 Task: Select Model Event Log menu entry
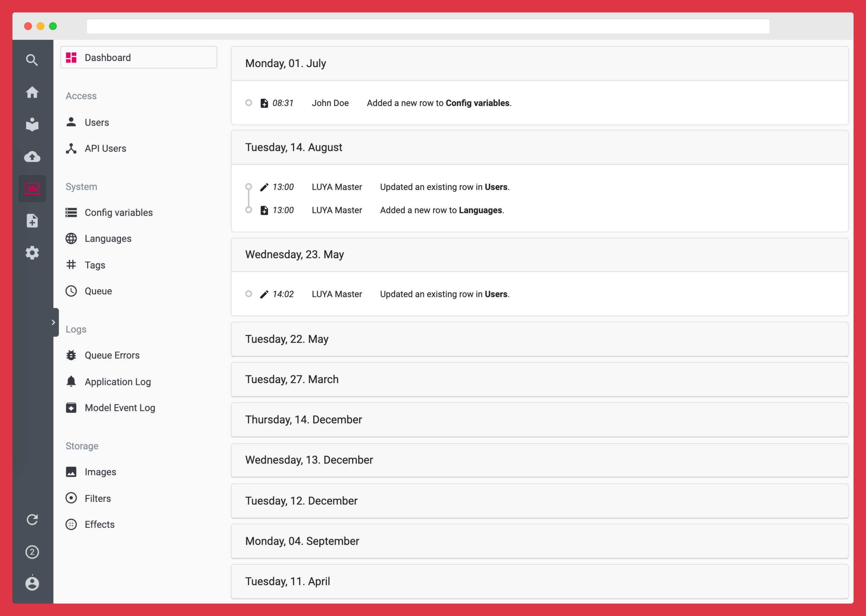tap(119, 408)
